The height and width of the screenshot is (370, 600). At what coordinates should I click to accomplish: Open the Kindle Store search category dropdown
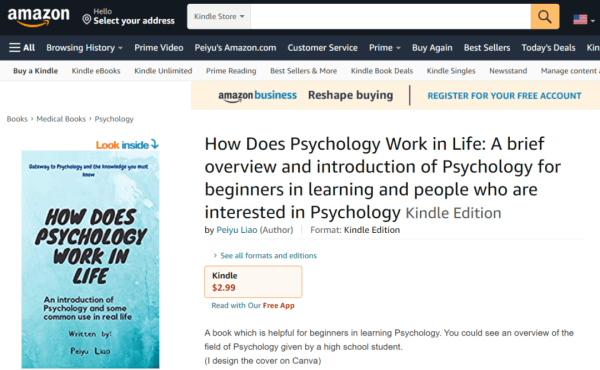[x=219, y=16]
